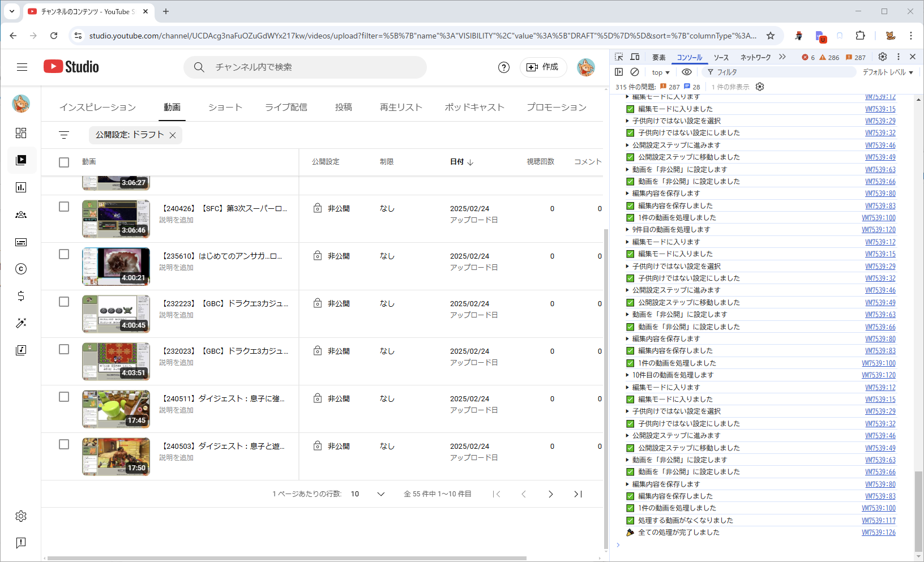924x562 pixels.
Task: Open the top context dropdown in DevTools
Action: point(660,72)
